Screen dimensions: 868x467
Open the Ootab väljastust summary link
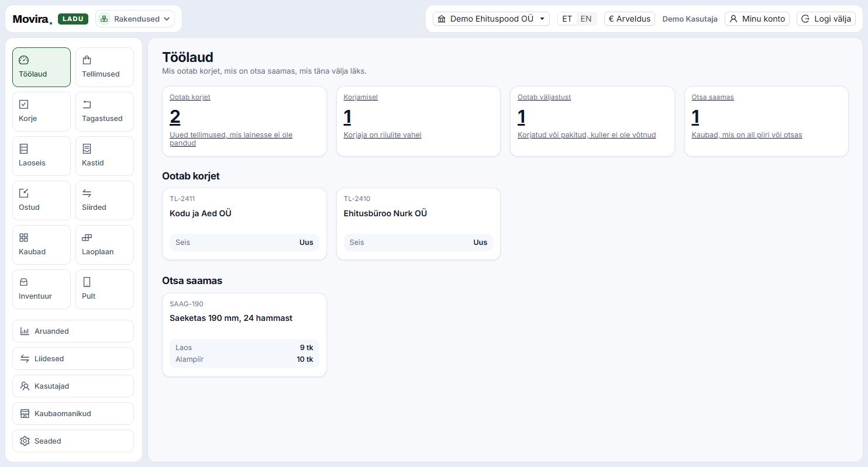coord(544,97)
